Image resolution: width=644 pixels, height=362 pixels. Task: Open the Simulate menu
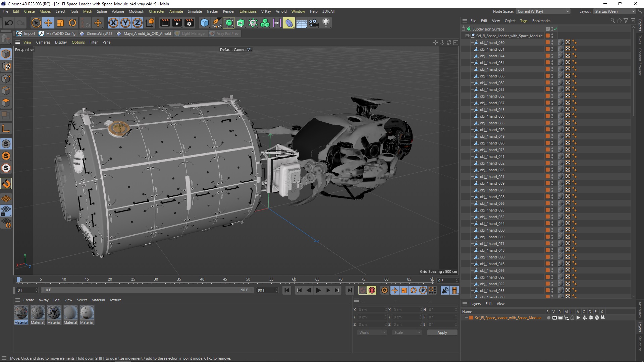(x=195, y=11)
